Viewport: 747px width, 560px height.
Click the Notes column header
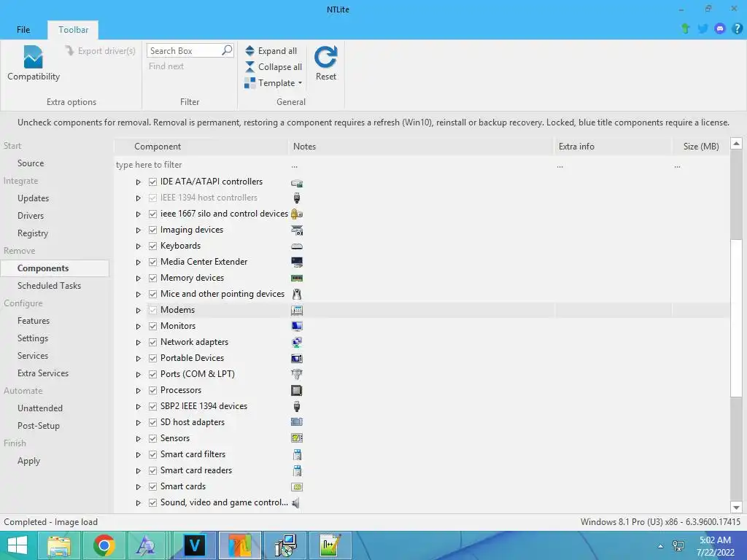tap(420, 147)
